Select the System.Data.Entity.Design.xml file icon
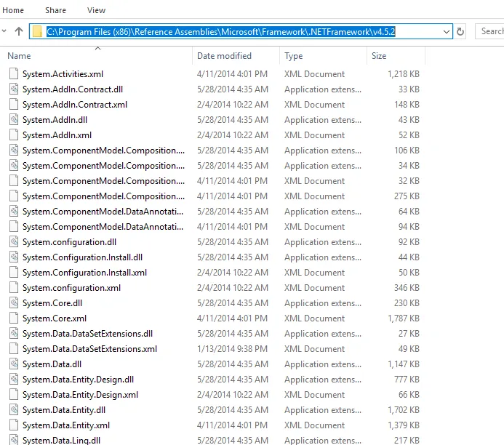The height and width of the screenshot is (445, 504). point(14,394)
